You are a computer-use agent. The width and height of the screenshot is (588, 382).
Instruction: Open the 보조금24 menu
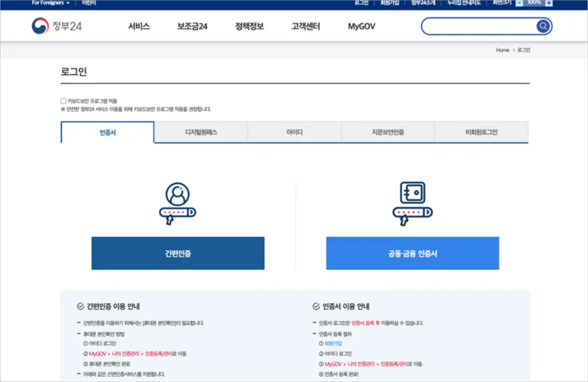point(193,26)
